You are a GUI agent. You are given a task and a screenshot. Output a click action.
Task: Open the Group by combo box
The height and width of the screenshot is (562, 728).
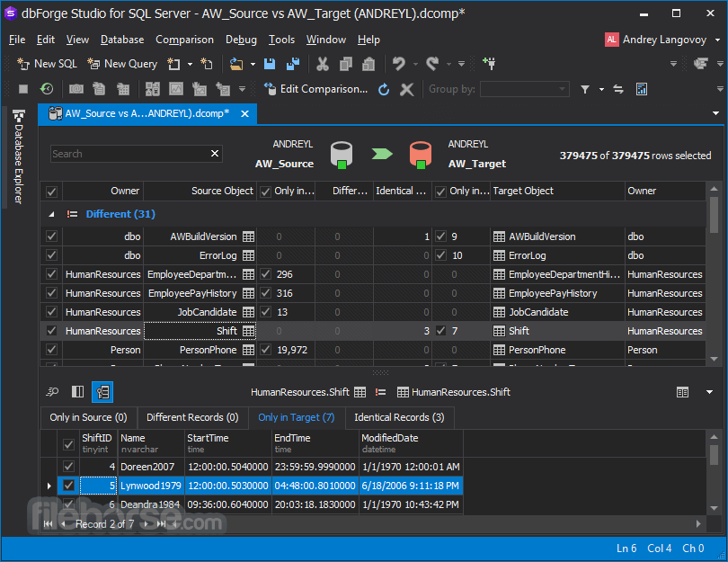coord(524,89)
